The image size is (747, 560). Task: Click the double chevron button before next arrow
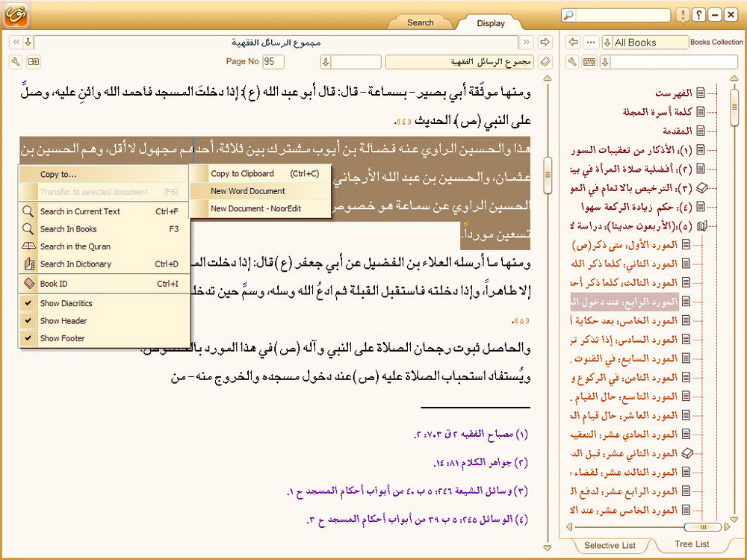pyautogui.click(x=526, y=43)
